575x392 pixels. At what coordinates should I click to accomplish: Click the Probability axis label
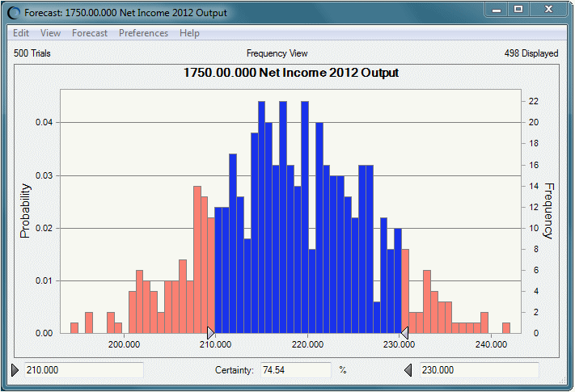coord(25,211)
